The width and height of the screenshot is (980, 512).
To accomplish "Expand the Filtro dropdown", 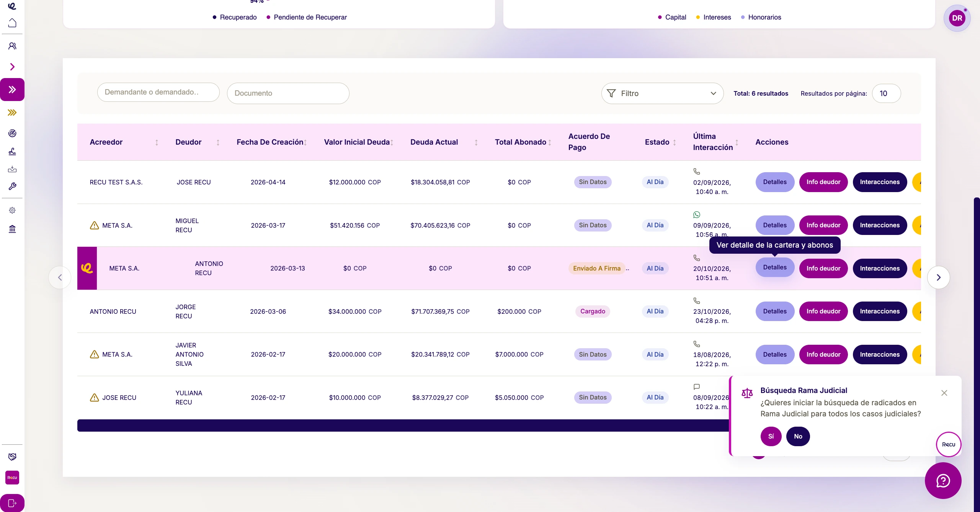I will [662, 93].
